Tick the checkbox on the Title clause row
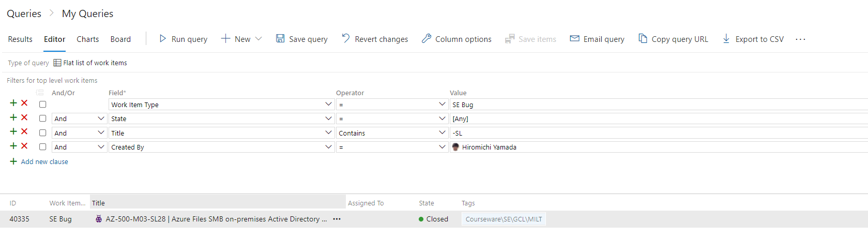The height and width of the screenshot is (252, 868). (43, 133)
